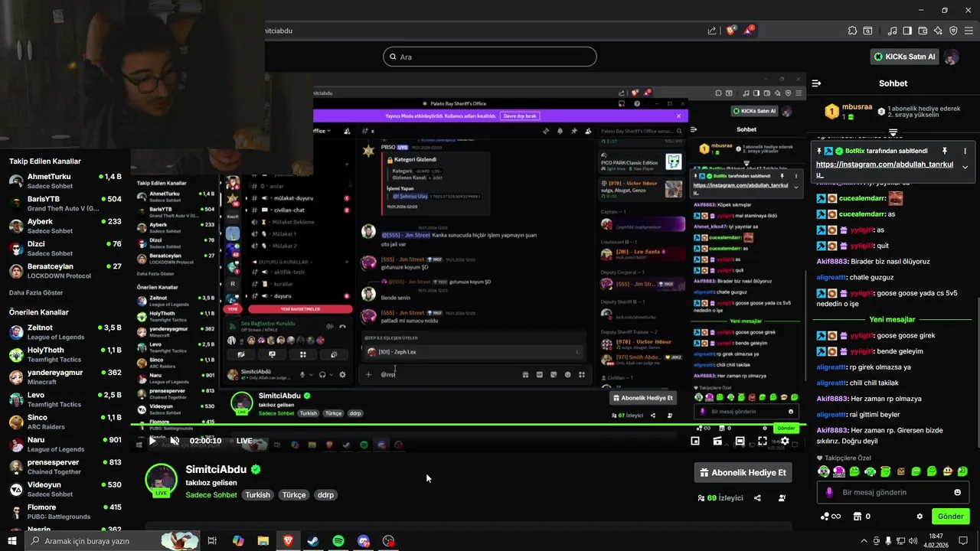Image resolution: width=980 pixels, height=551 pixels.
Task: Open Brave Wallet icon
Action: [x=923, y=31]
